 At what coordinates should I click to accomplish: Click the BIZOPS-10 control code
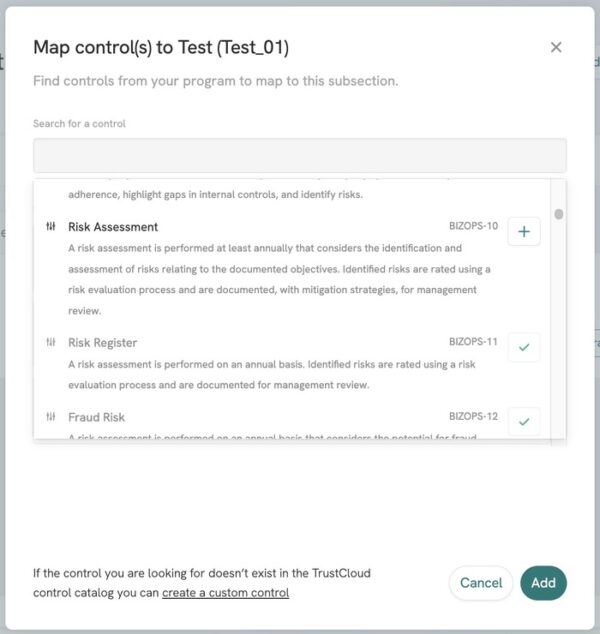(473, 226)
